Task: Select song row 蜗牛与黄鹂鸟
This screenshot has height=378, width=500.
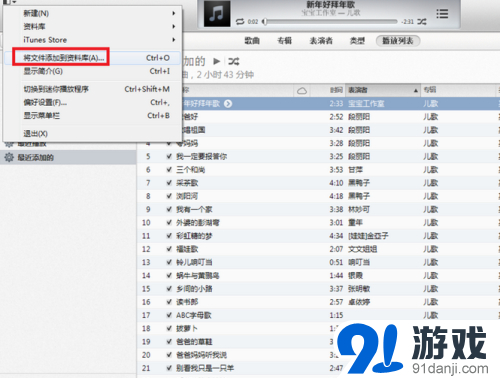Action: click(x=318, y=275)
